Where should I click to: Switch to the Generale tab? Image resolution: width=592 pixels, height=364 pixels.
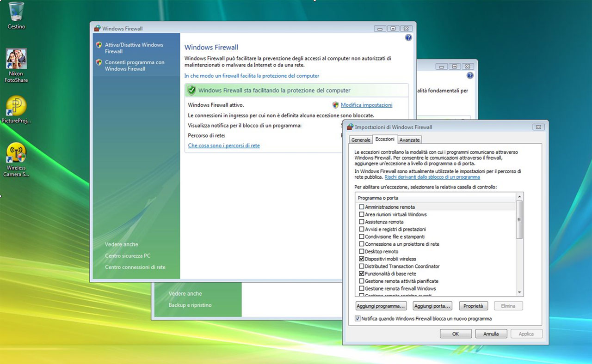[x=361, y=140]
